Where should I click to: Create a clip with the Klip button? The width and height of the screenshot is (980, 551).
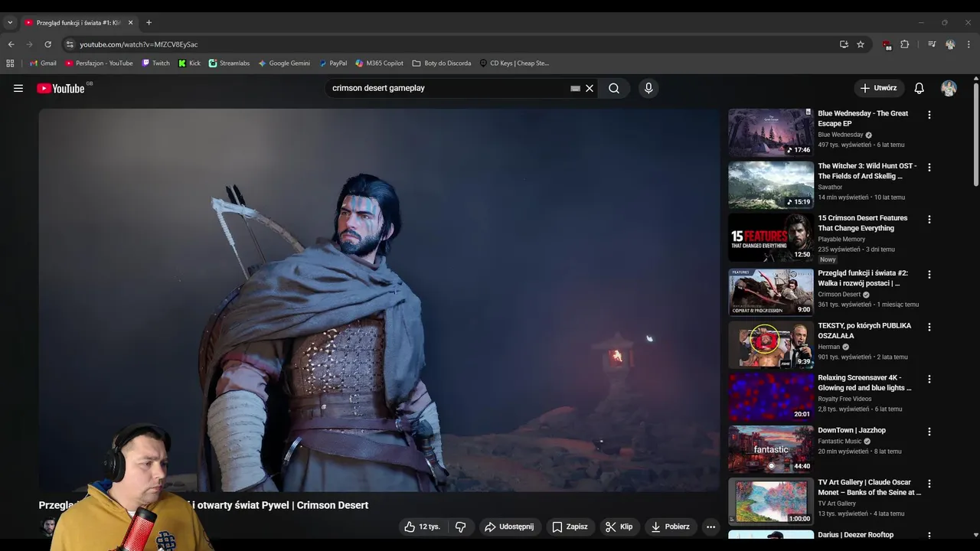pyautogui.click(x=619, y=527)
